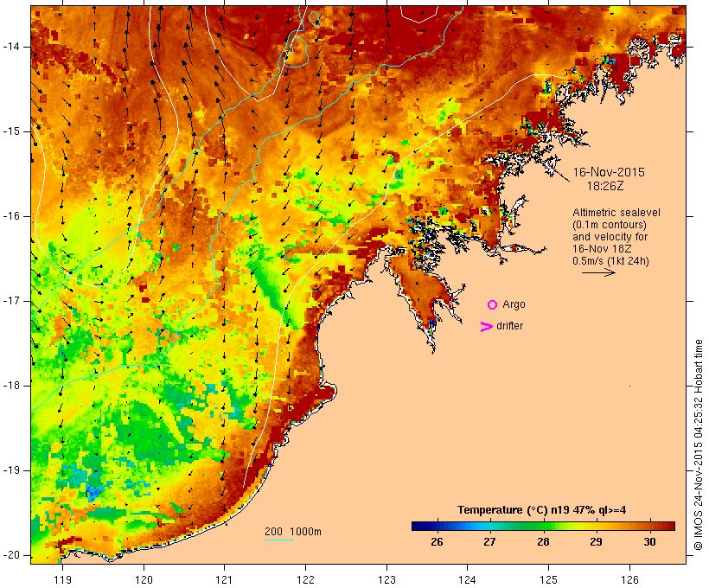Click the longitude label '119'
709x588 pixels.
point(62,579)
